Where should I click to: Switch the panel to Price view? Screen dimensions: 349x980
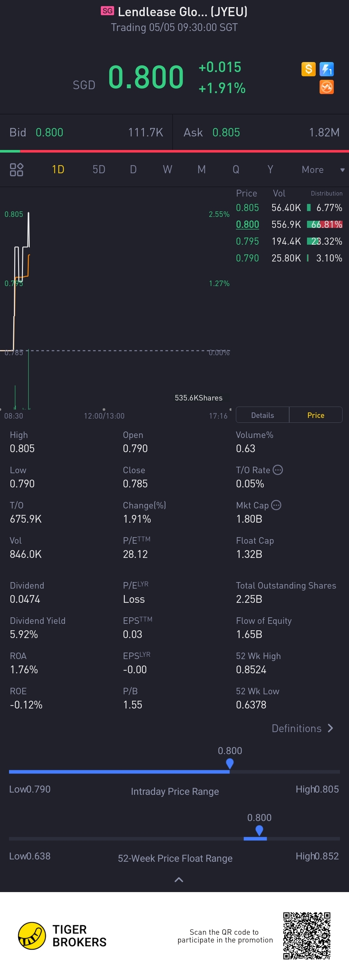click(315, 415)
